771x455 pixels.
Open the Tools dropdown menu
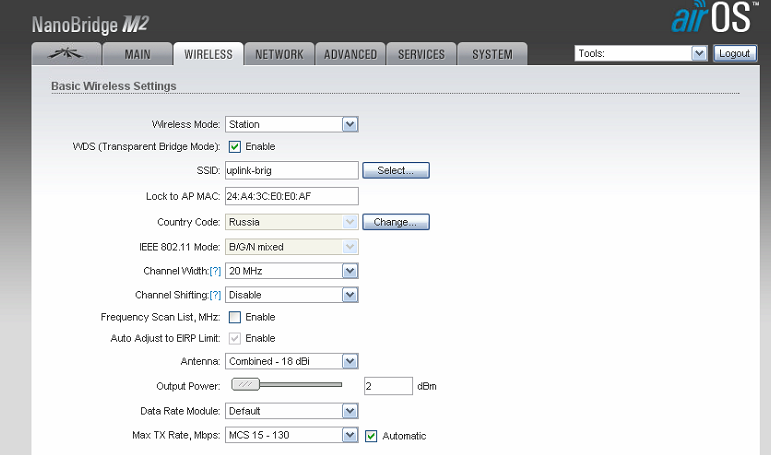[641, 54]
